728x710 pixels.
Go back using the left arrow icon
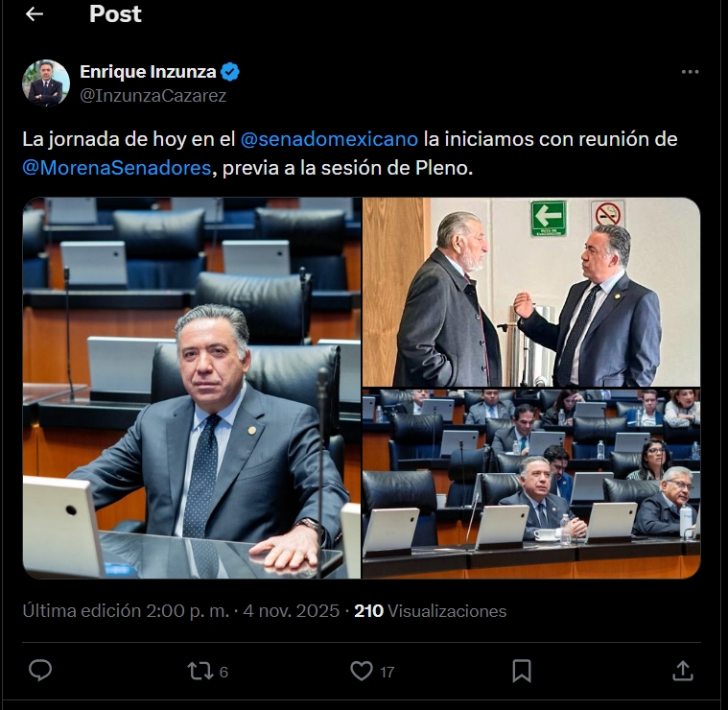[x=35, y=14]
